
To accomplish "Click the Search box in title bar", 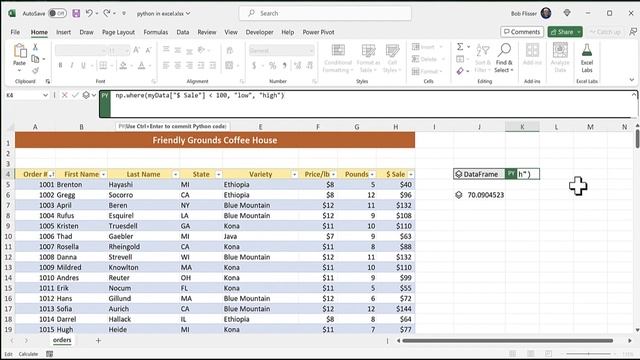I will coord(325,13).
